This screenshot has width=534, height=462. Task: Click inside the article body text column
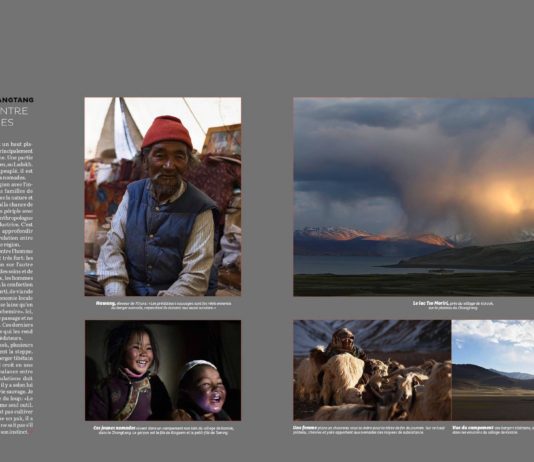(x=17, y=288)
